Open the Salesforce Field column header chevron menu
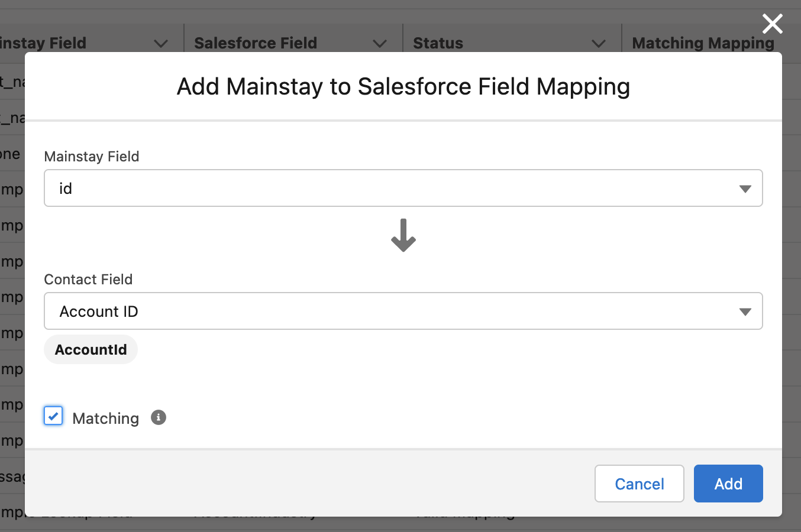This screenshot has height=532, width=801. [380, 43]
